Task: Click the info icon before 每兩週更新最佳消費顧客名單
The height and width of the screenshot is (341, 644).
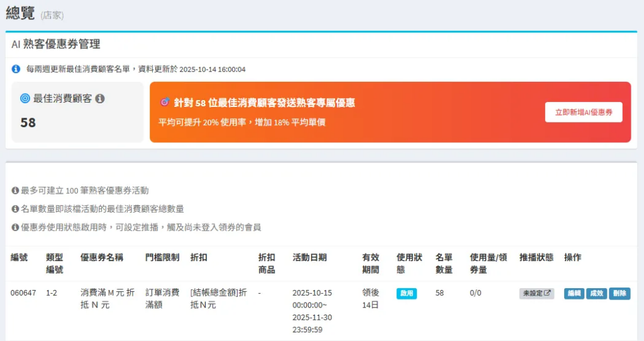Action: click(16, 69)
